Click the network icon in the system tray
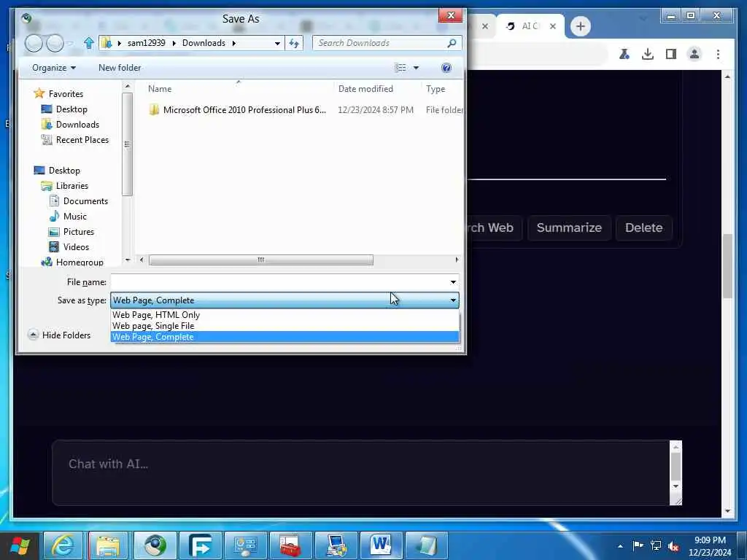The height and width of the screenshot is (560, 747). pyautogui.click(x=656, y=545)
